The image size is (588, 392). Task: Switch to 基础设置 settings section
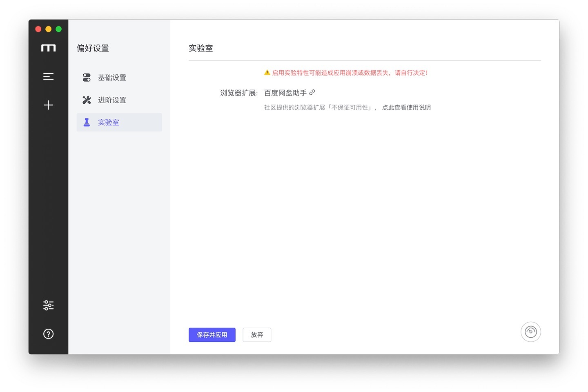(x=112, y=78)
